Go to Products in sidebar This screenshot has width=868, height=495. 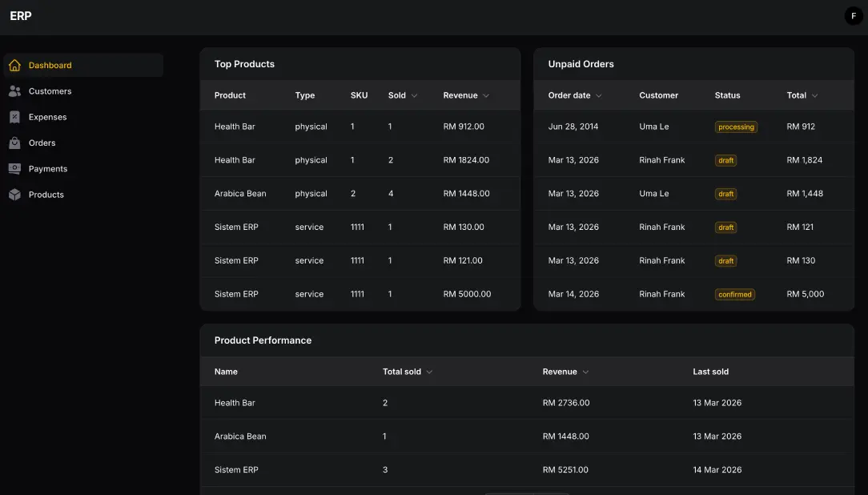83,195
